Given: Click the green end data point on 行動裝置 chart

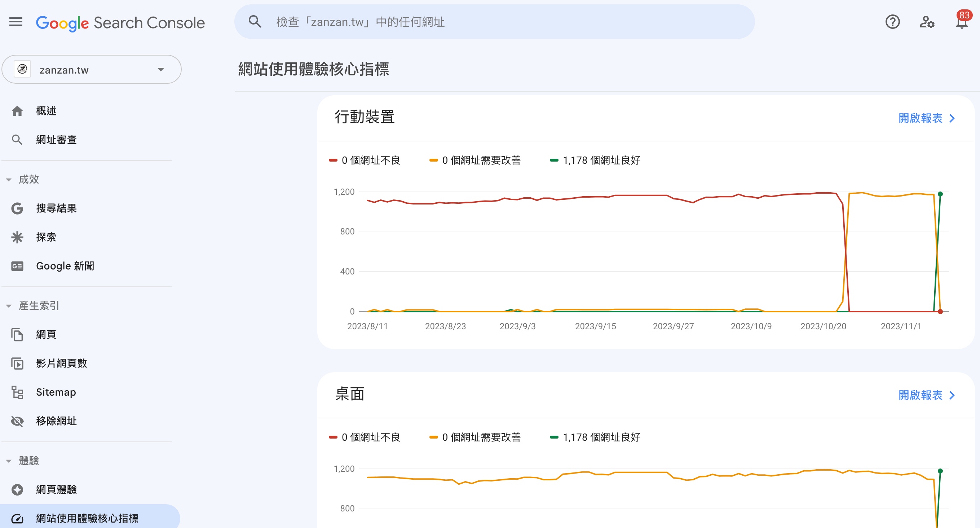Looking at the screenshot, I should coord(940,194).
